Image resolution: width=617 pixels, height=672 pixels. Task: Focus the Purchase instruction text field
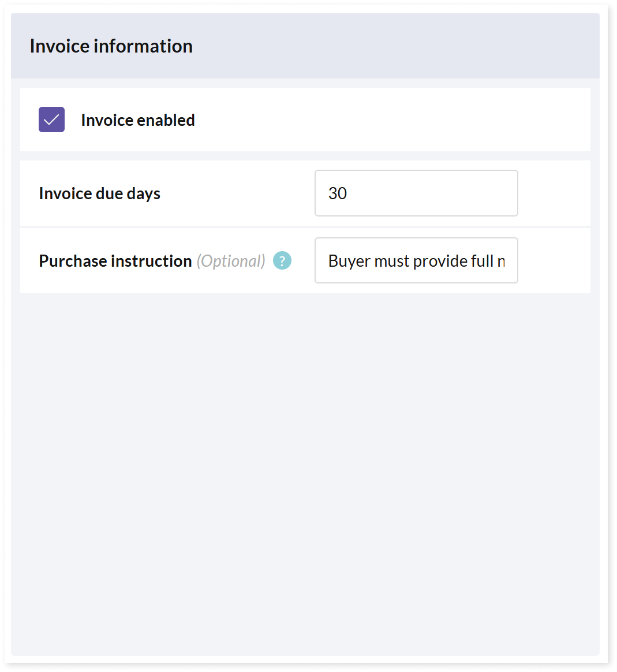416,260
